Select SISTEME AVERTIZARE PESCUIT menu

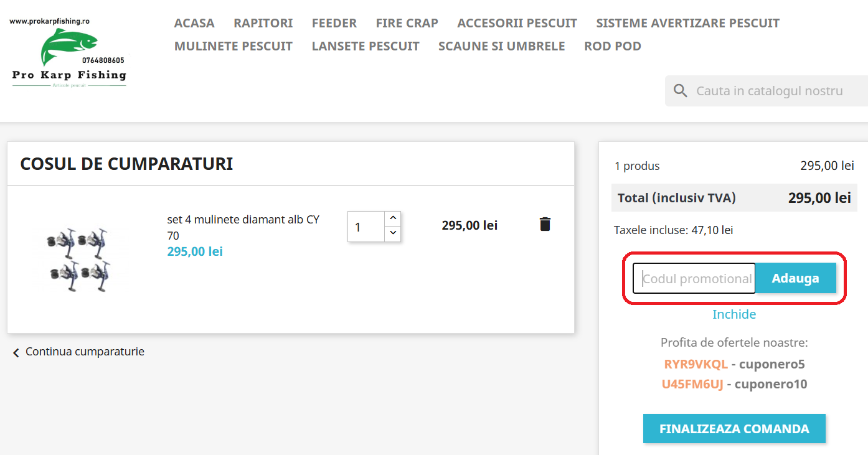[x=687, y=23]
